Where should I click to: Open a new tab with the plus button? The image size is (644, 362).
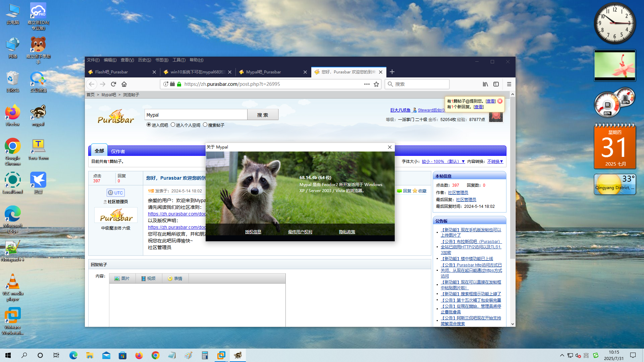tap(392, 72)
